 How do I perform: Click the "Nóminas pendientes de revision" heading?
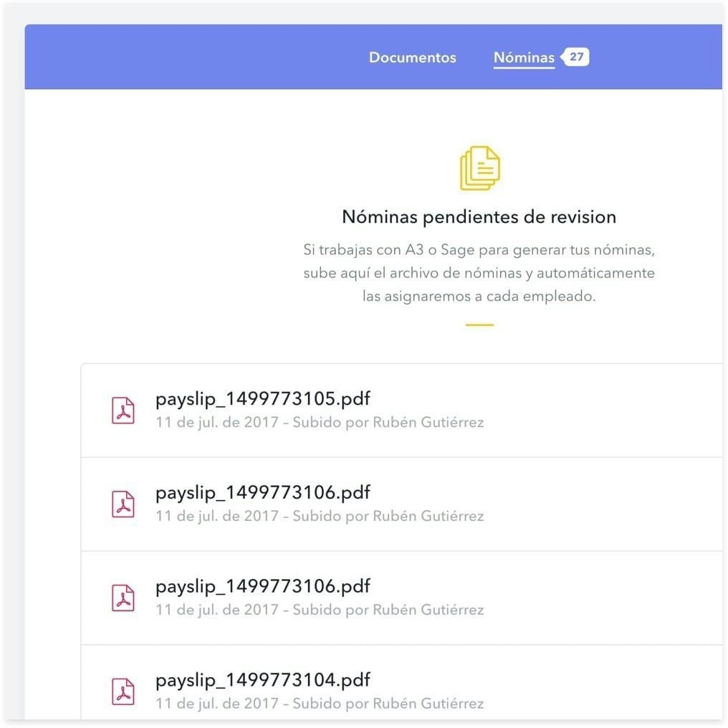click(479, 216)
